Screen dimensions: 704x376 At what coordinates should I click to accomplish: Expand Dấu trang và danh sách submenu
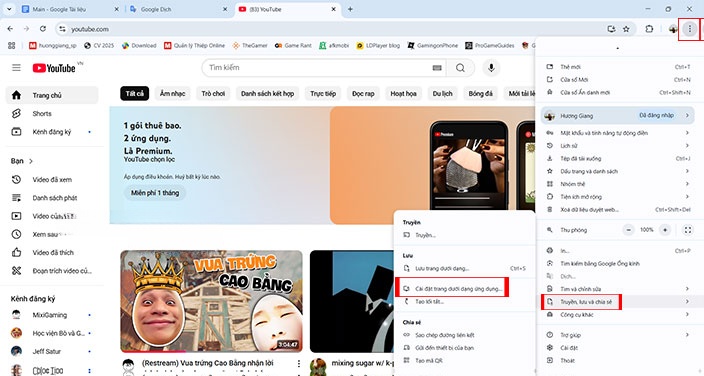(x=687, y=171)
